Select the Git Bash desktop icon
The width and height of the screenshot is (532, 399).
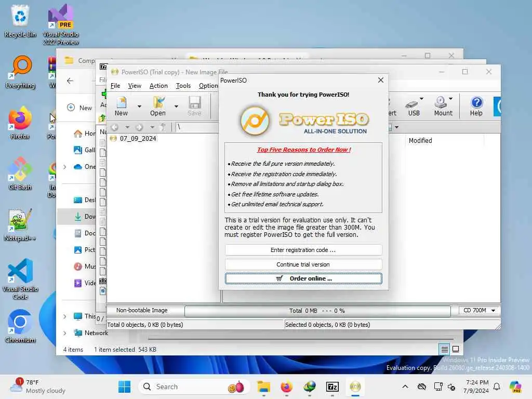point(20,174)
